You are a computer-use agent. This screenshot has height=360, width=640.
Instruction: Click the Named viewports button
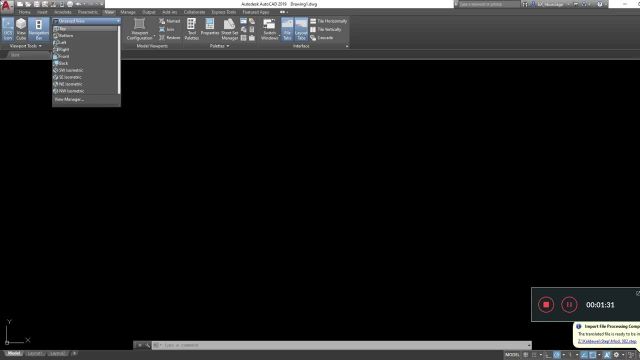click(x=169, y=21)
